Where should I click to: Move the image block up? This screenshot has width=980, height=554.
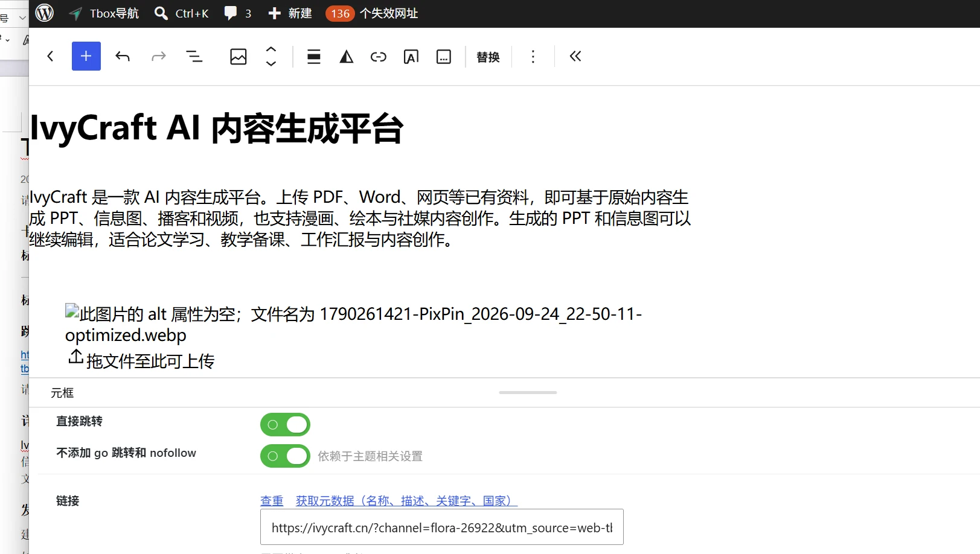click(x=271, y=49)
